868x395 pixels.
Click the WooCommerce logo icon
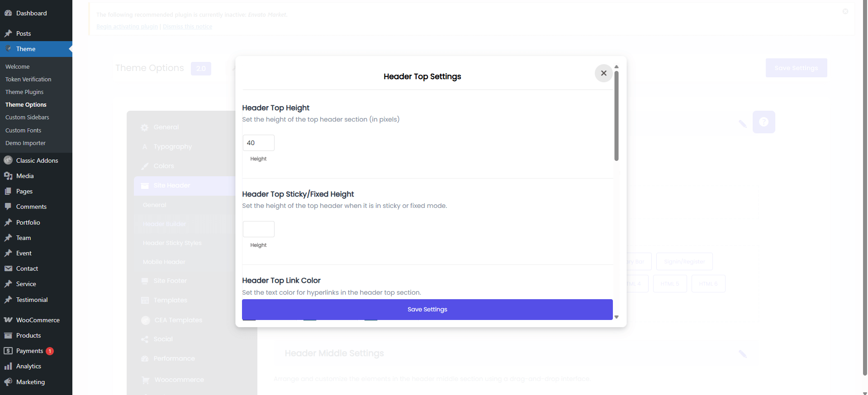(8, 320)
